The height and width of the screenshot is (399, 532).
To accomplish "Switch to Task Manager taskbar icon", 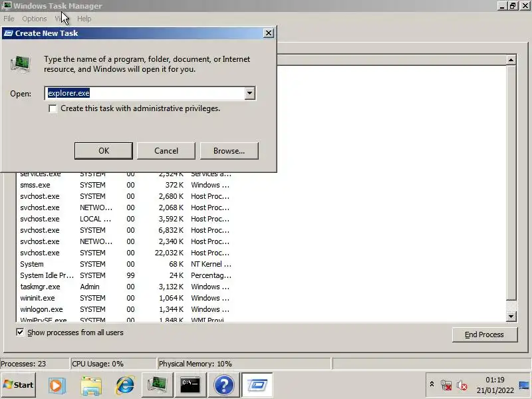I will (x=158, y=385).
